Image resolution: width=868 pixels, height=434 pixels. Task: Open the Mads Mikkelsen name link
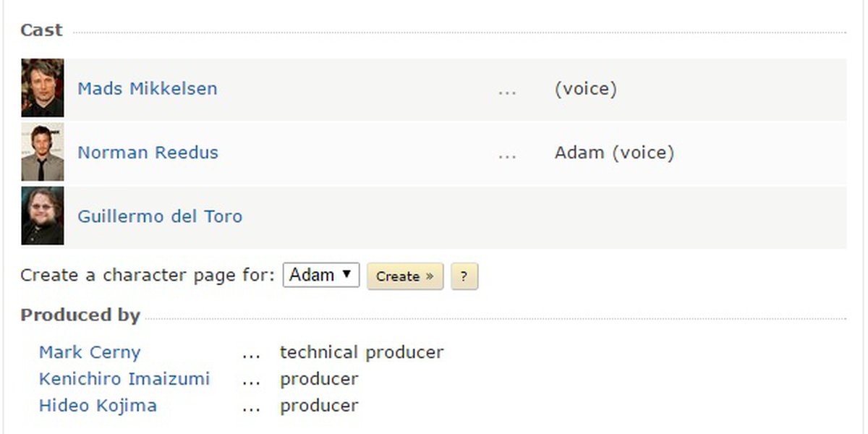tap(148, 89)
